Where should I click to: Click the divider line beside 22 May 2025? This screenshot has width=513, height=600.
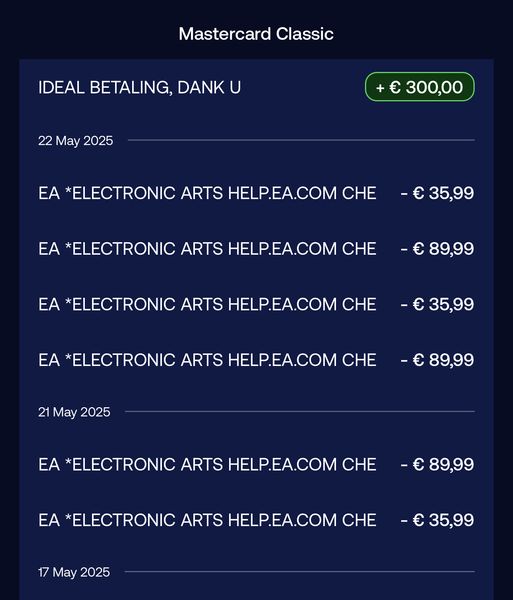(x=301, y=140)
